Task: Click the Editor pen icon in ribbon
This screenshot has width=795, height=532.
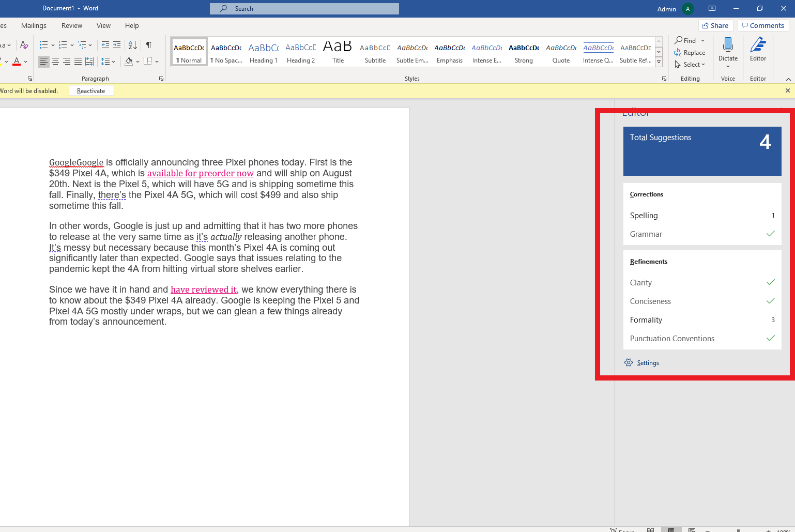Action: click(758, 46)
